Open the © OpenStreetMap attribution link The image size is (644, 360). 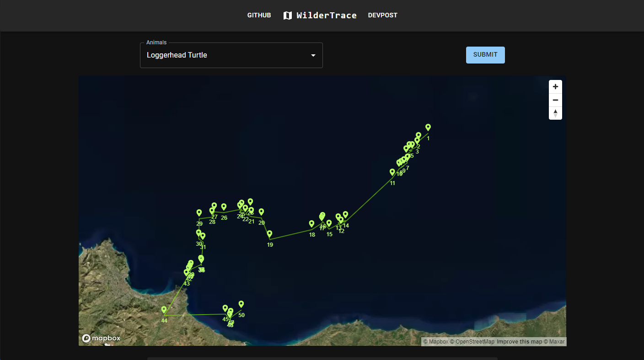[472, 342]
